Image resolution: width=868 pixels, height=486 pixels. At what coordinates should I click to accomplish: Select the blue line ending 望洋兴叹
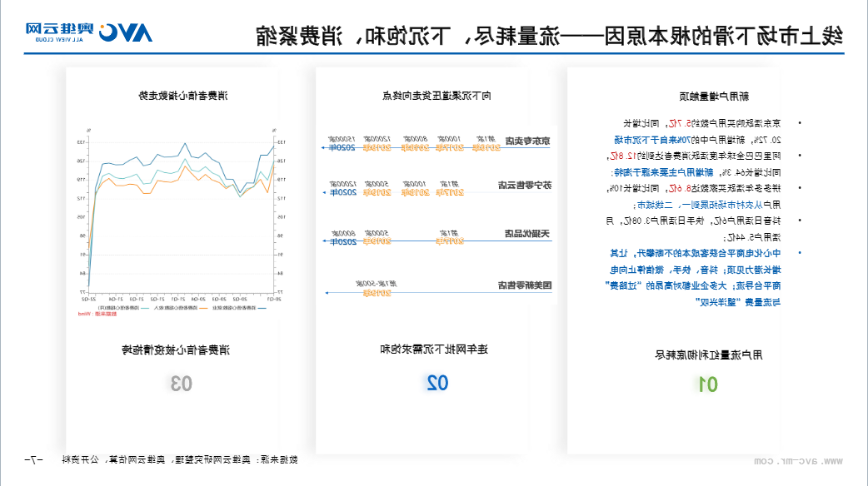tap(738, 302)
